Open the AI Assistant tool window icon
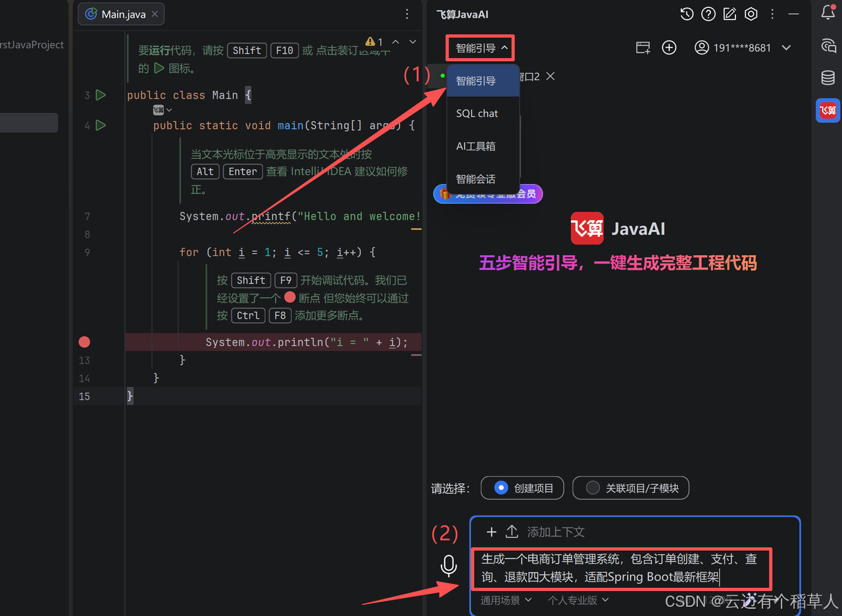Image resolution: width=842 pixels, height=616 pixels. pos(828,45)
